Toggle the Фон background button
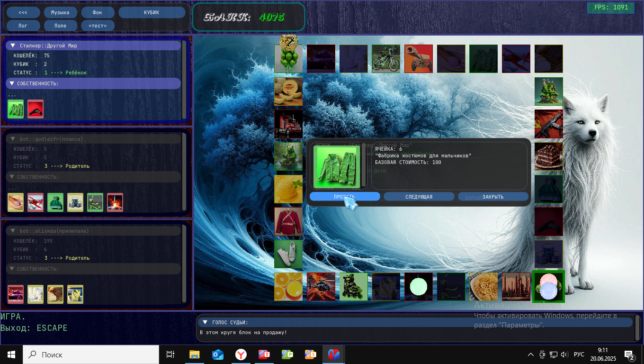Screen dimensions: 644x364 coord(98,12)
